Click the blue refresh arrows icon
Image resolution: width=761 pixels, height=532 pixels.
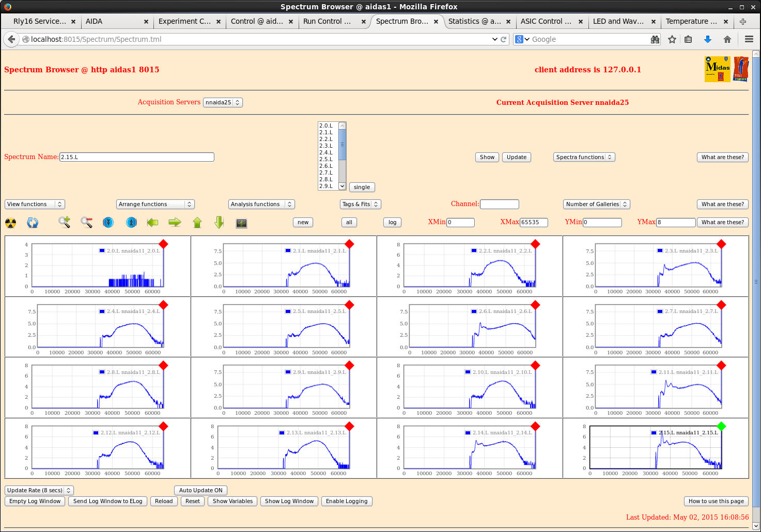(33, 223)
